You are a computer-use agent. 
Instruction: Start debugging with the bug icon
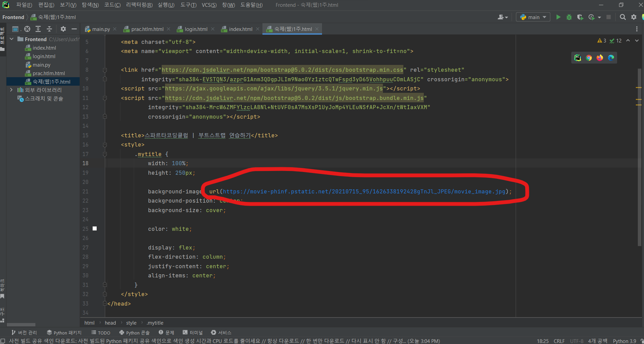click(x=569, y=17)
